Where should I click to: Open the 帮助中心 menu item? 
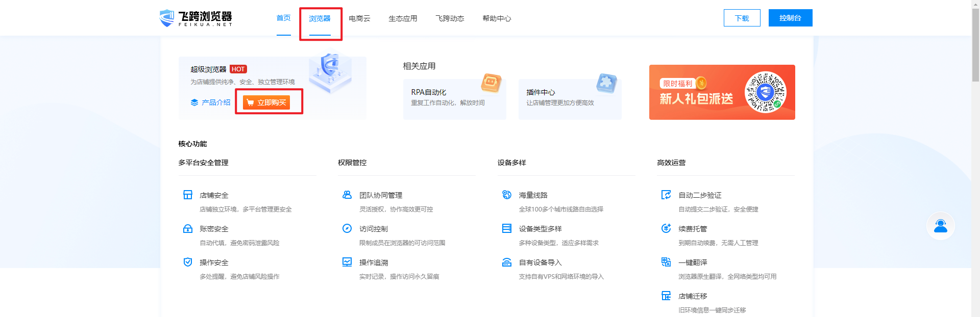coord(497,18)
